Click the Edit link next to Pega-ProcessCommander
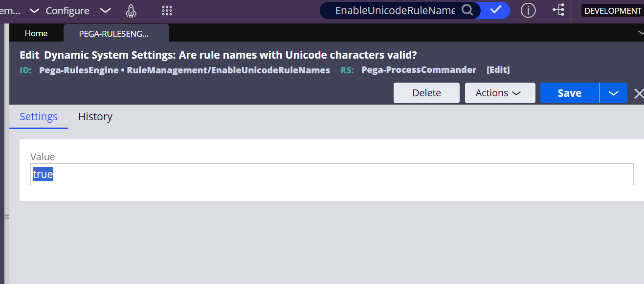 point(498,69)
